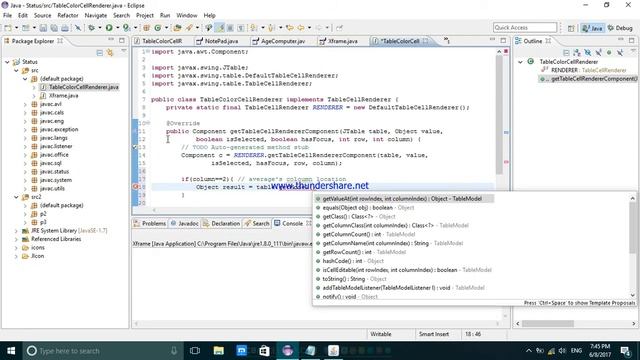
Task: Open the Package Explorer view menu
Action: (124, 52)
